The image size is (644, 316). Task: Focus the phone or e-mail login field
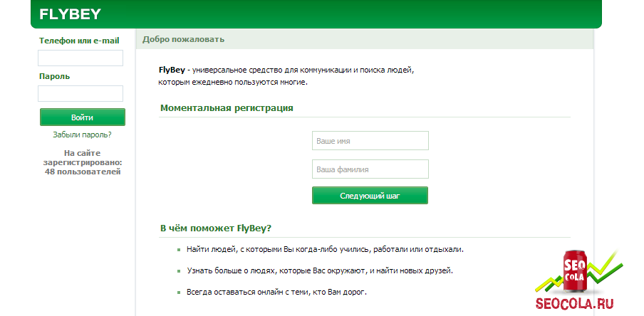(x=80, y=58)
